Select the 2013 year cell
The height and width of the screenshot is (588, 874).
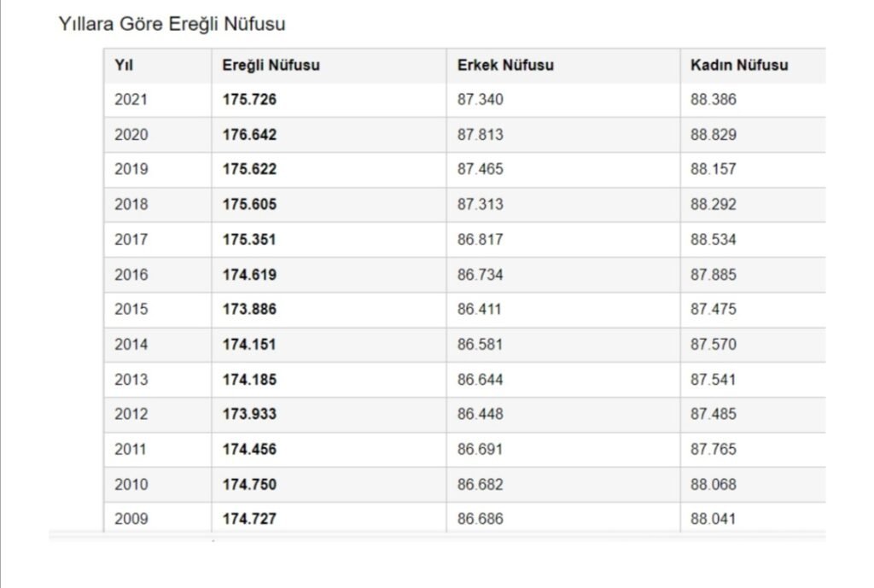(131, 380)
